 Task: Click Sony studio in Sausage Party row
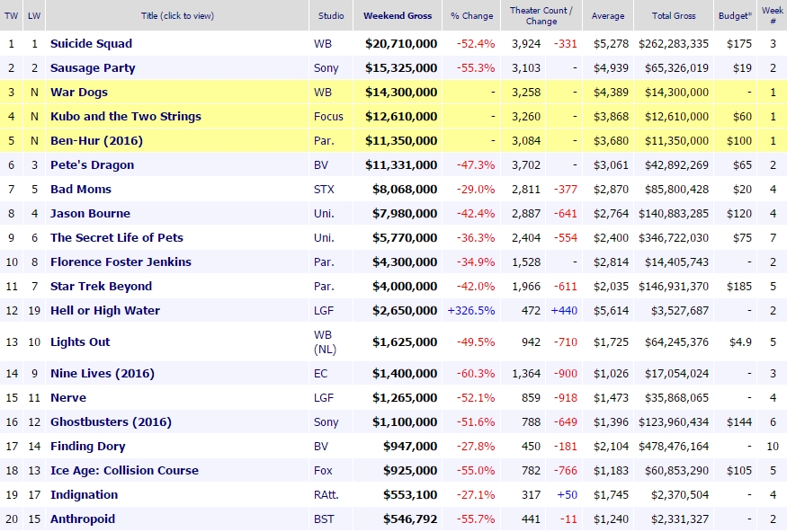click(x=326, y=68)
